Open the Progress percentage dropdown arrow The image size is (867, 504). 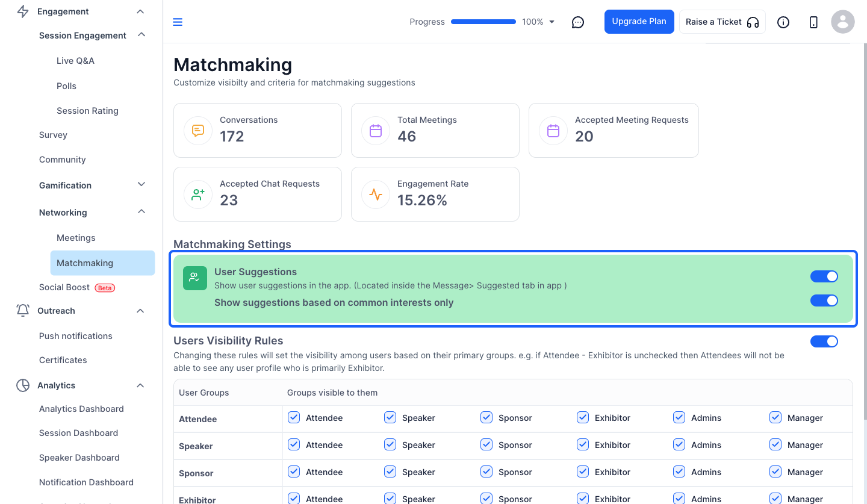tap(552, 22)
